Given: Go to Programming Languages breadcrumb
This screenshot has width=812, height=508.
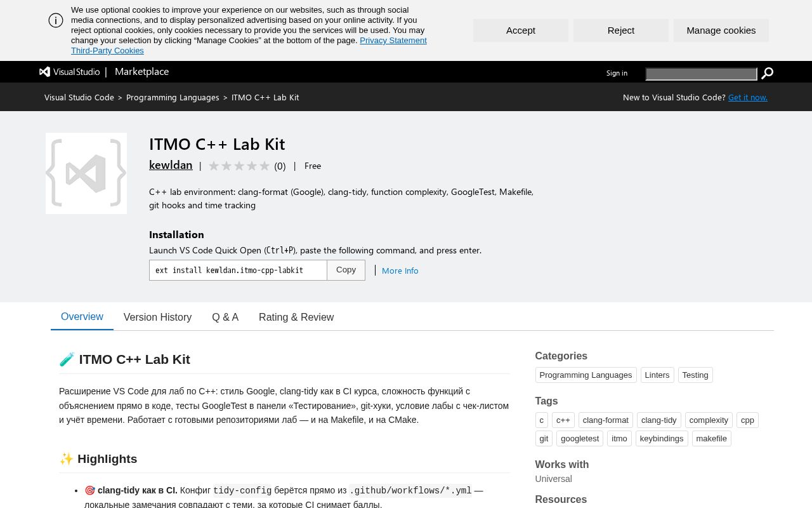Looking at the screenshot, I should (x=173, y=97).
